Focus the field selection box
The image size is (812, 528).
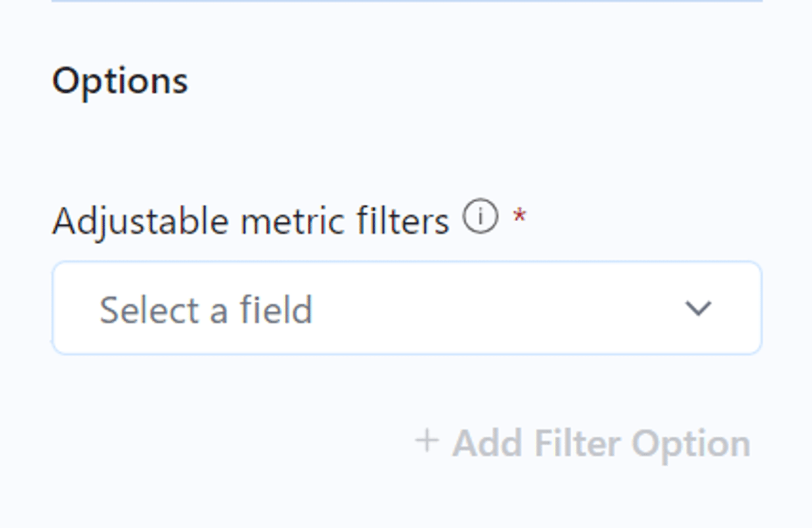pos(407,308)
